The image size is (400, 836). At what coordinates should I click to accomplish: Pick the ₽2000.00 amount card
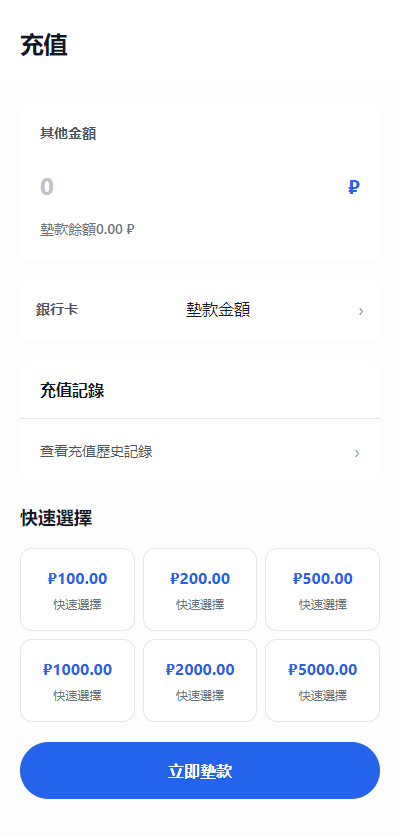click(x=200, y=680)
